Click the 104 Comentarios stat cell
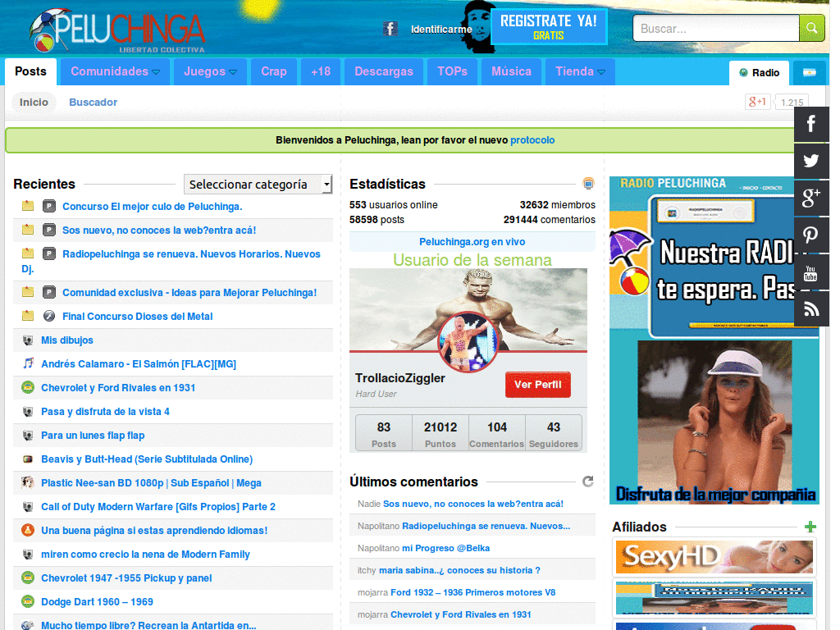 tap(496, 434)
